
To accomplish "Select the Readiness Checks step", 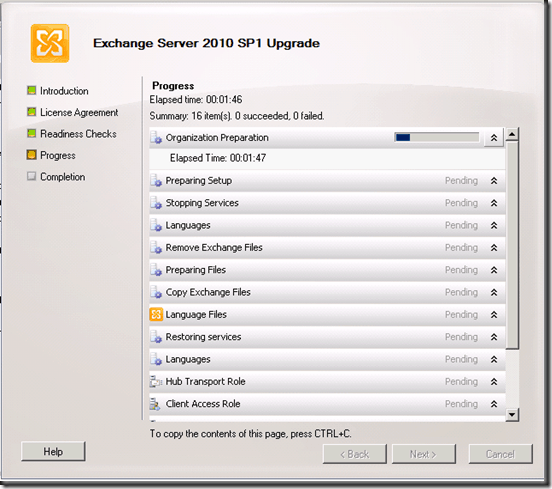I will [x=78, y=134].
